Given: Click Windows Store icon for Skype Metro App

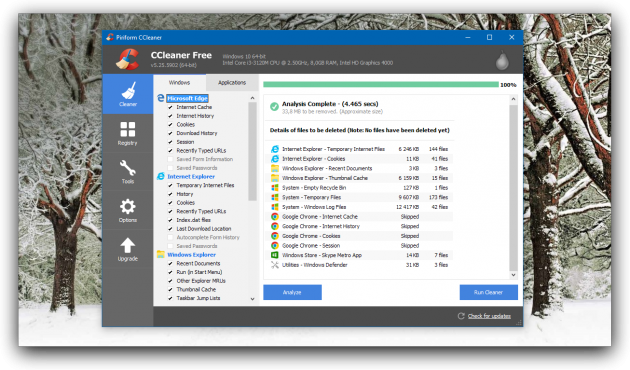Looking at the screenshot, I should click(275, 255).
